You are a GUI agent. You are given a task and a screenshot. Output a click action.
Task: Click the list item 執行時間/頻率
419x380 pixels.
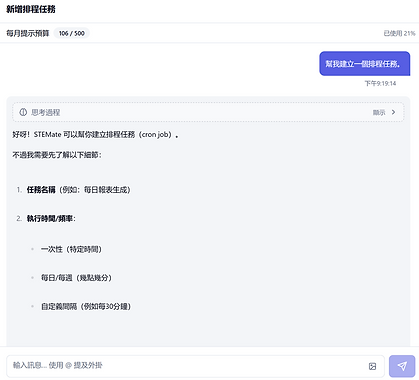tap(51, 219)
